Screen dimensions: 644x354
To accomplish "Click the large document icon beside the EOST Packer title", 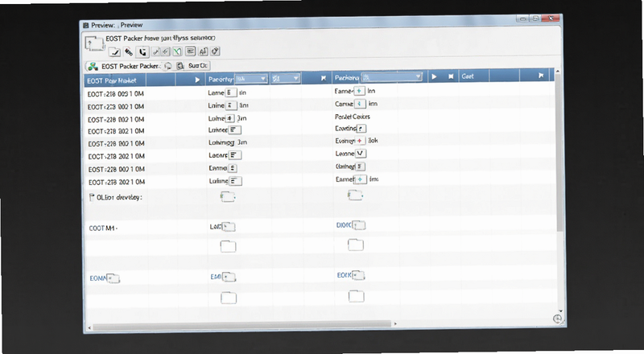I will 94,43.
